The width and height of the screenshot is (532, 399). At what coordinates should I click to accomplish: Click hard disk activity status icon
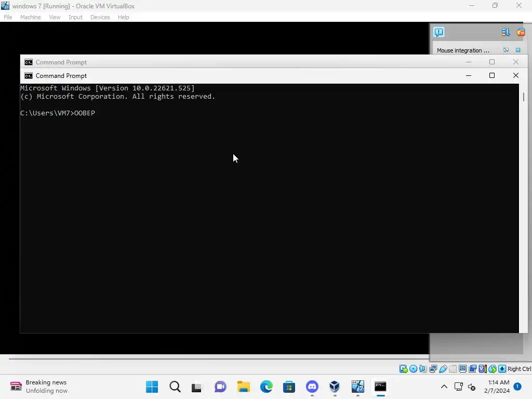click(x=403, y=369)
